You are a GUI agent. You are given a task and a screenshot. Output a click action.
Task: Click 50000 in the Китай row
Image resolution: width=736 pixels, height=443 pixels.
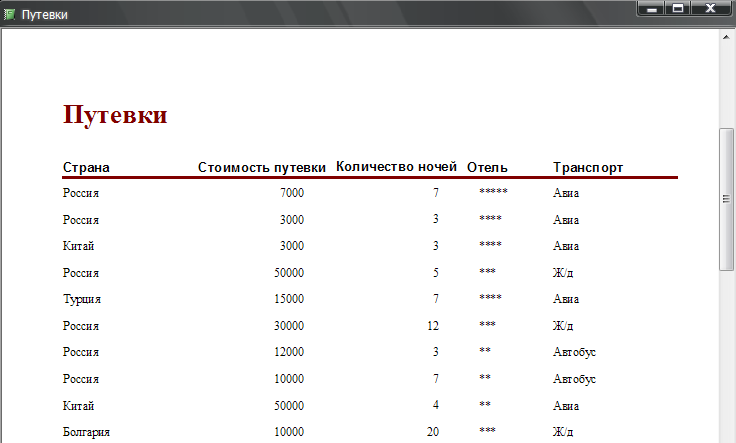[x=289, y=405]
